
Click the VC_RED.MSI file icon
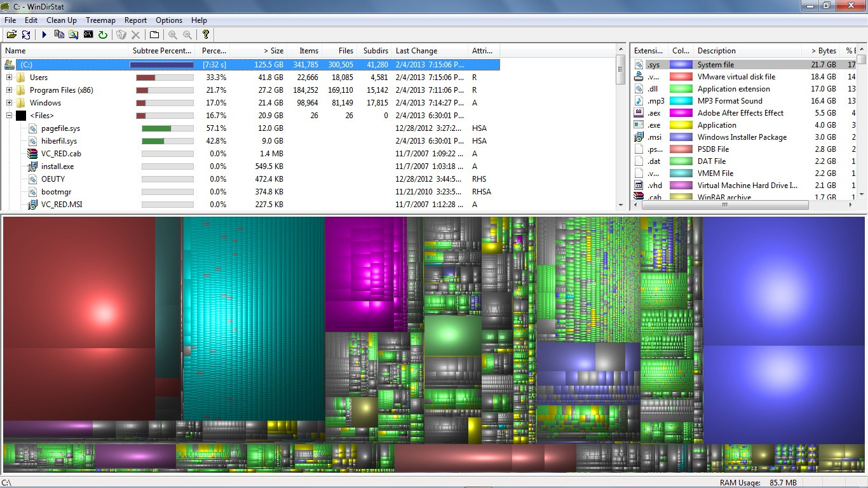tap(32, 205)
